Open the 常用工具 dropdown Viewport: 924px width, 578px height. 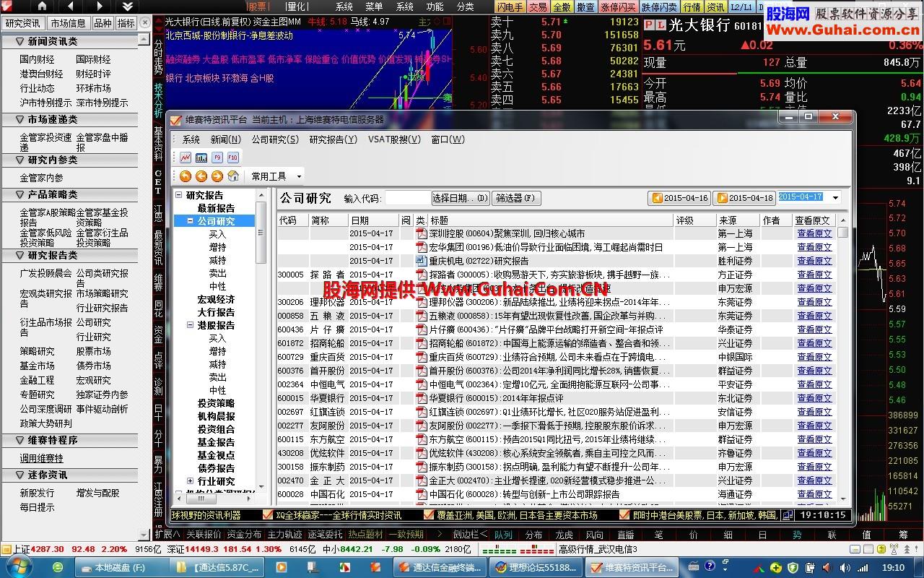(276, 176)
